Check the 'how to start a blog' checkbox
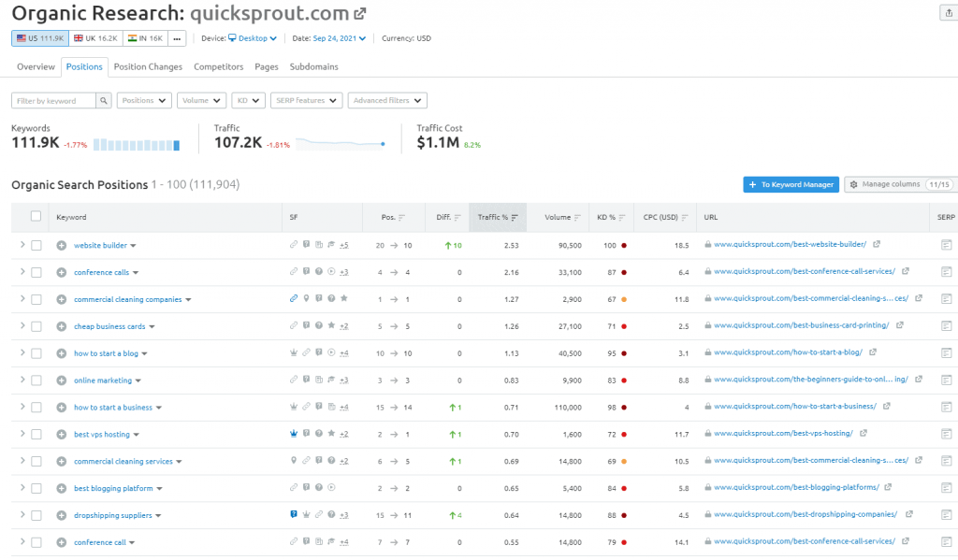 (36, 353)
